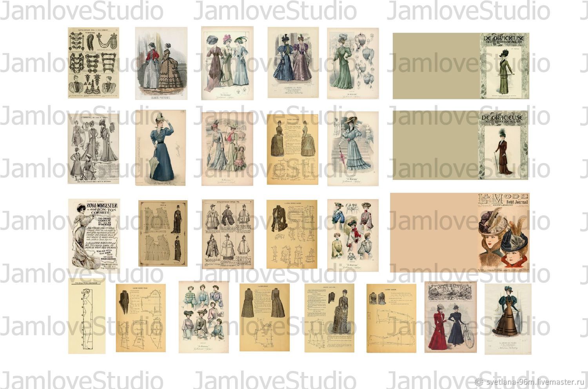Screen dimensions: 588x389
Task: Select the yellow page showing two brown bustle dresses
Action: pos(292,149)
